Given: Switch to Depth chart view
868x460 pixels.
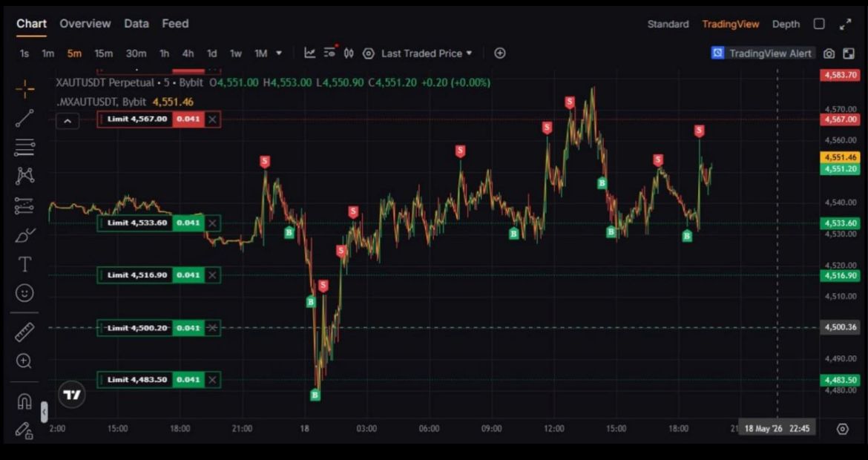Looking at the screenshot, I should point(786,24).
